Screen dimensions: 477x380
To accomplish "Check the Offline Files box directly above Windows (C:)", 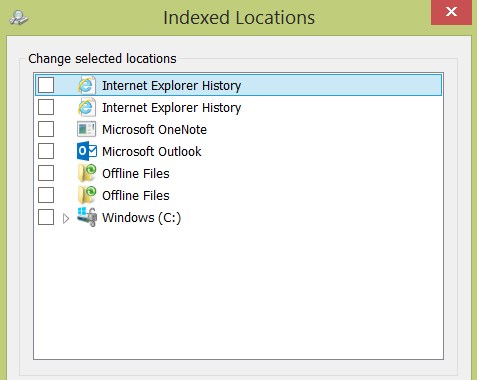I will [x=46, y=195].
